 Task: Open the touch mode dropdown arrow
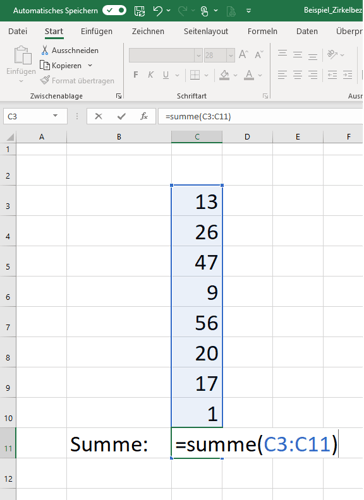pyautogui.click(x=216, y=11)
